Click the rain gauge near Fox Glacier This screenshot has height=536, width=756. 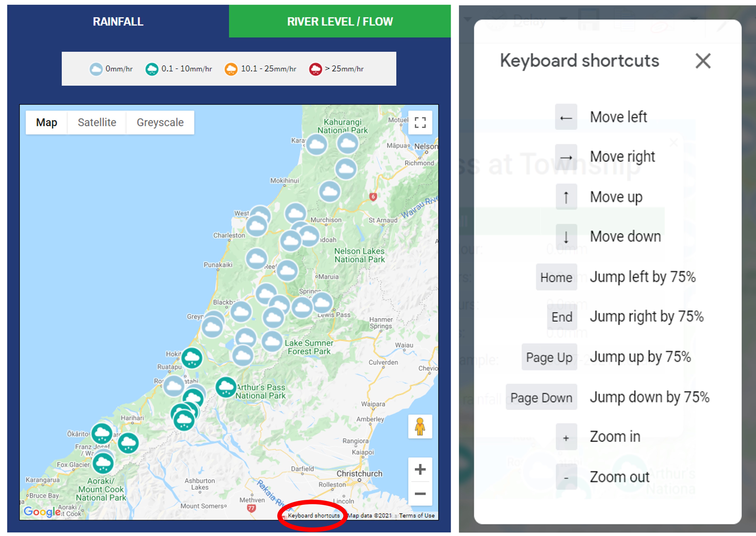pyautogui.click(x=103, y=463)
